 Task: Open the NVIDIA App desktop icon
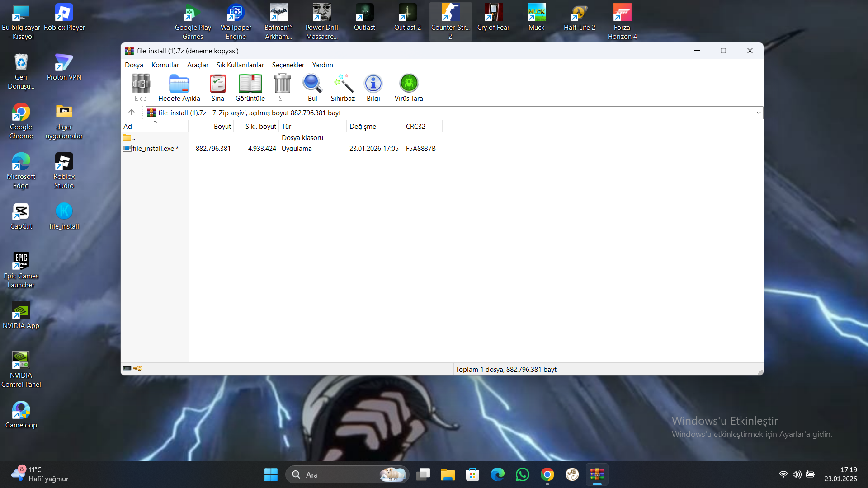point(21,316)
